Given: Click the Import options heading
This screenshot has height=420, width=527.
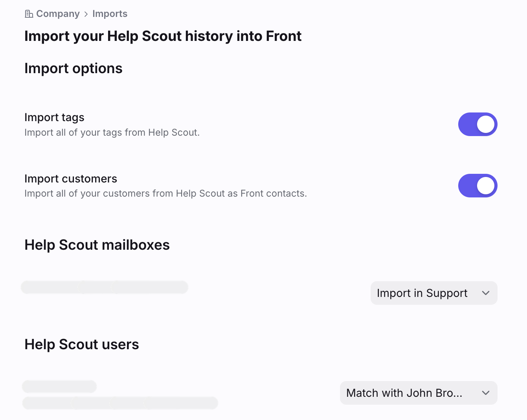Looking at the screenshot, I should coord(73,68).
